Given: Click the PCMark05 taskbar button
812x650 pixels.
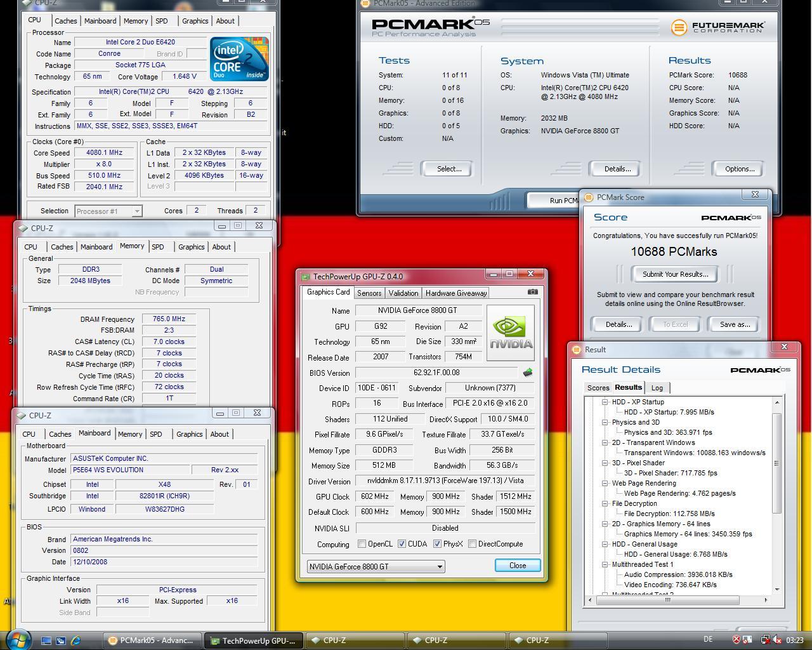Looking at the screenshot, I should pyautogui.click(x=152, y=640).
